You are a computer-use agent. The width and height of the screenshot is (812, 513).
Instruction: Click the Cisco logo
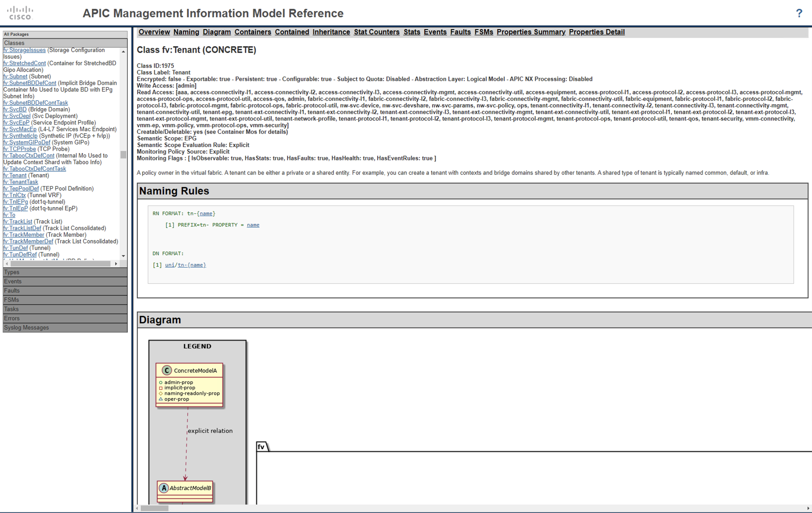[20, 13]
